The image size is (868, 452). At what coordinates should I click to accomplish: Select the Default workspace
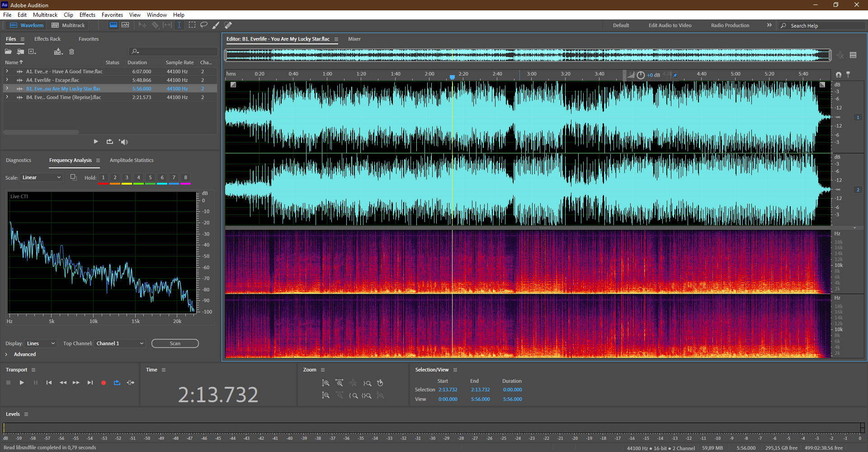pyautogui.click(x=621, y=25)
